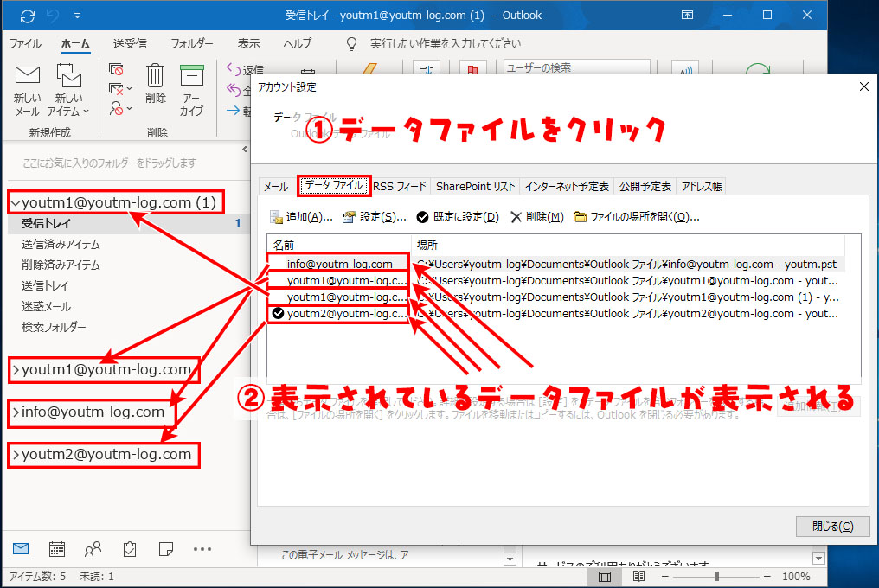The width and height of the screenshot is (879, 588).
Task: Switch to インターネット予定表 tab
Action: pyautogui.click(x=567, y=187)
